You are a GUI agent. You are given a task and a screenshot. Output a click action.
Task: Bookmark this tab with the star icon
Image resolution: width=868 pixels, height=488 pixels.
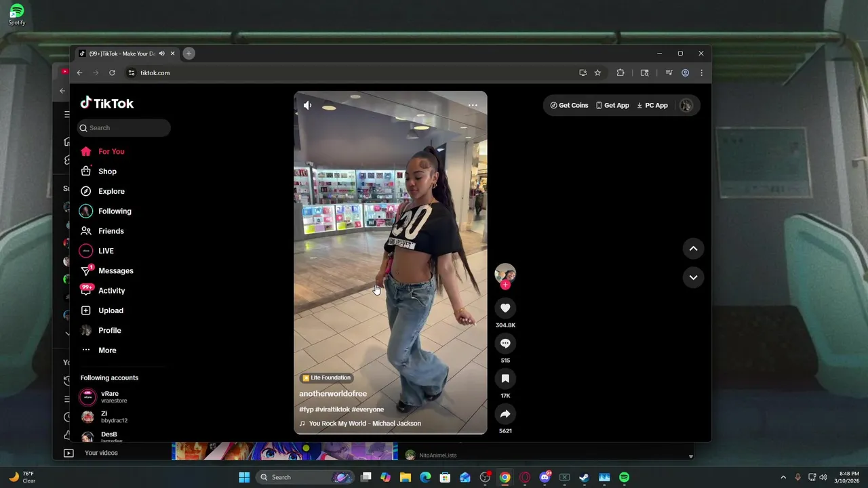click(x=597, y=73)
